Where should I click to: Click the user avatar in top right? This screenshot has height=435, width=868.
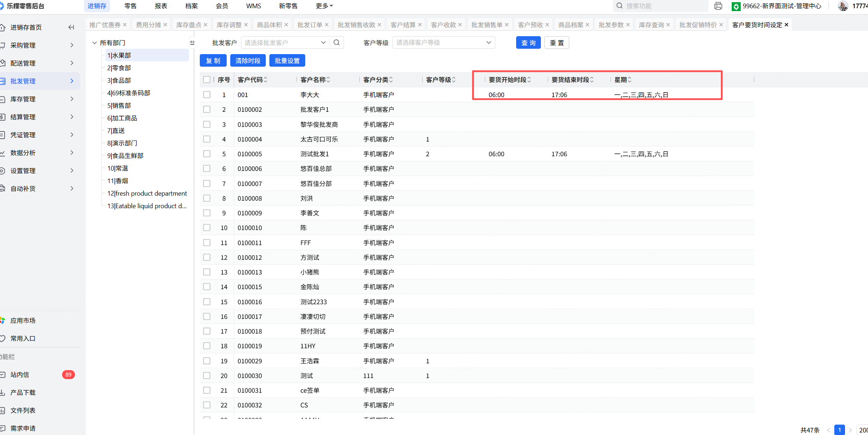(843, 6)
